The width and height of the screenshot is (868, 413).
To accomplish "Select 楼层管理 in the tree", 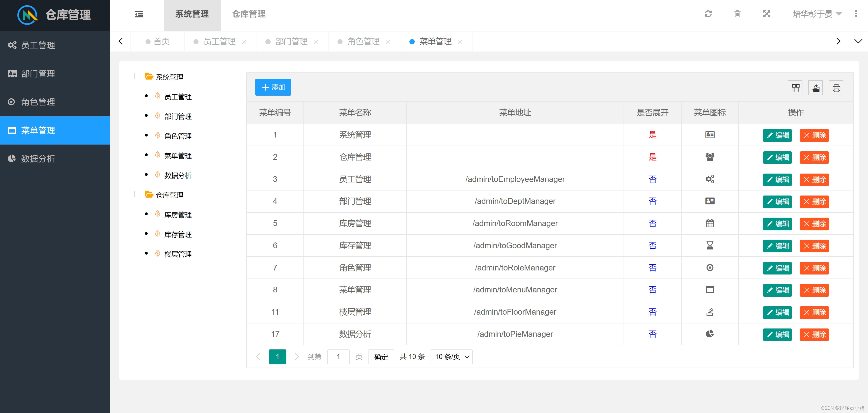I will 178,254.
